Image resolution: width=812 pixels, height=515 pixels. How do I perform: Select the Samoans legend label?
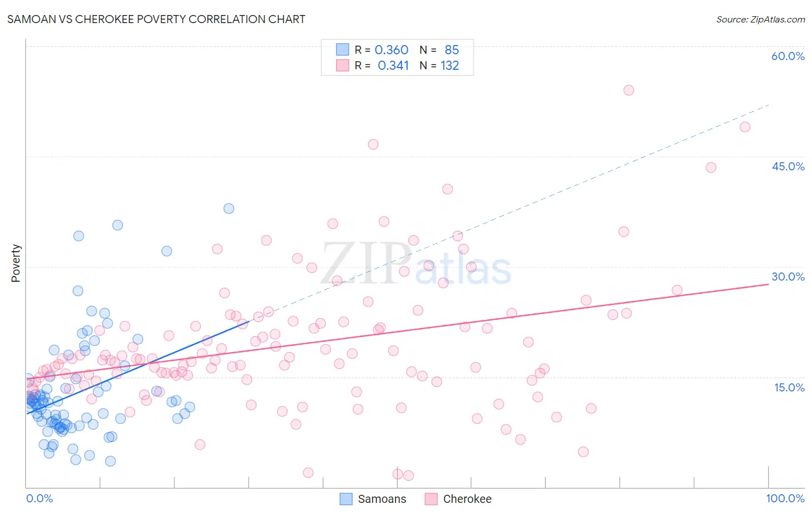coord(382,499)
